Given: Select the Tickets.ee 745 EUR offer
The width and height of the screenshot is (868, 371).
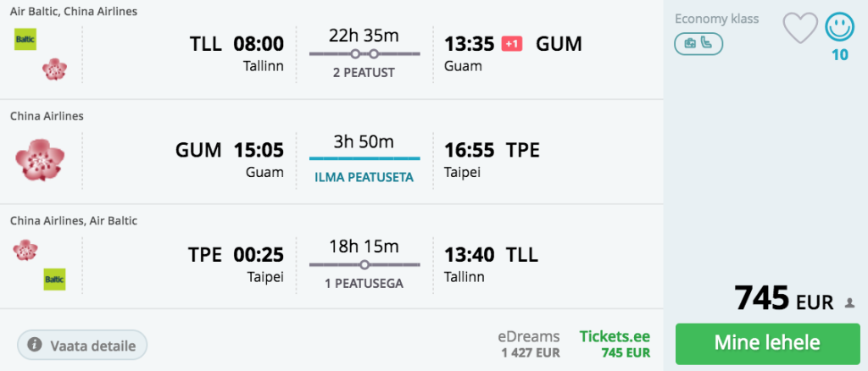Looking at the screenshot, I should point(615,343).
